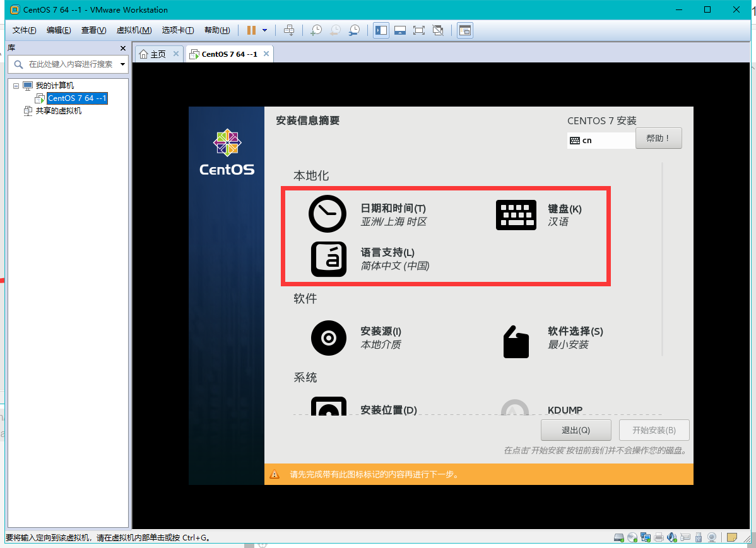Click the Revert to snapshot icon
This screenshot has width=756, height=548.
tap(335, 30)
